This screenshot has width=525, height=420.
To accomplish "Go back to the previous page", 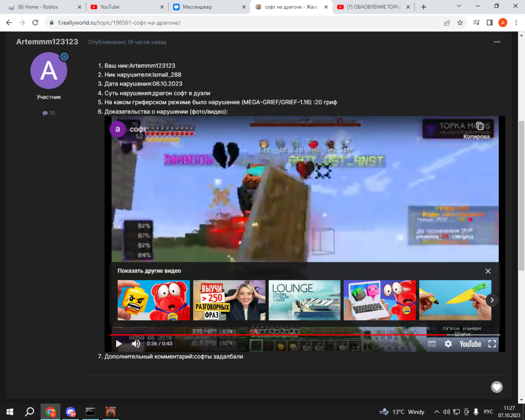I will [9, 23].
